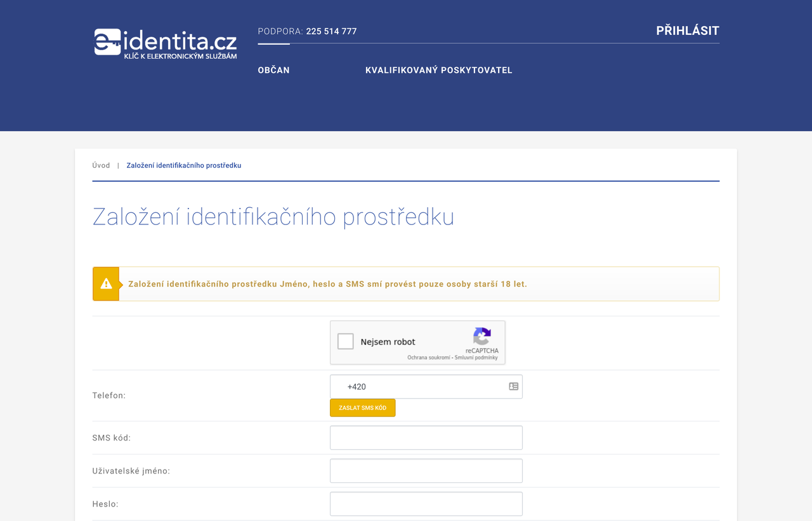Viewport: 812px width, 521px height.
Task: Tick the "Nejsem robot" checkbox
Action: tap(346, 342)
